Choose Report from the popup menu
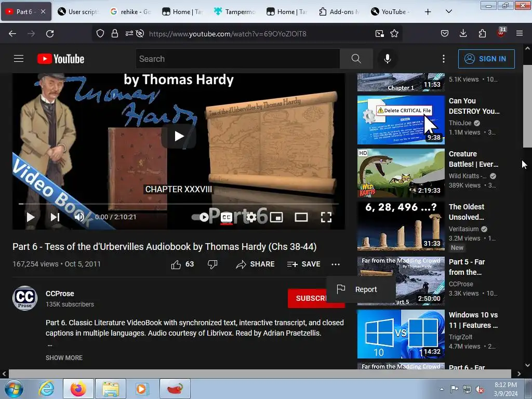This screenshot has width=532, height=399. pos(361,289)
